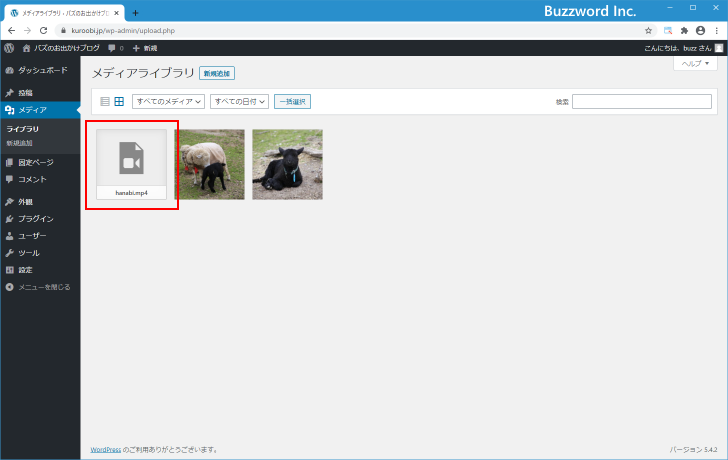Click the browser back arrow

(x=11, y=30)
